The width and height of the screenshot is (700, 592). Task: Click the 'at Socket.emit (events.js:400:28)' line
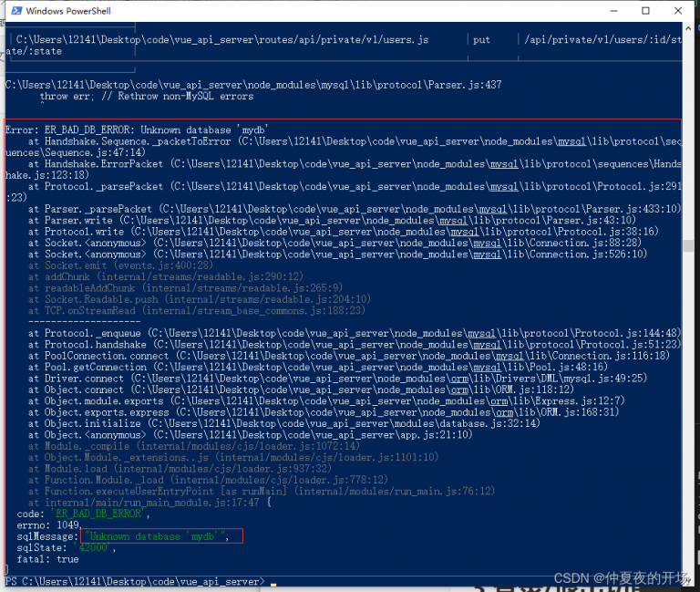121,265
